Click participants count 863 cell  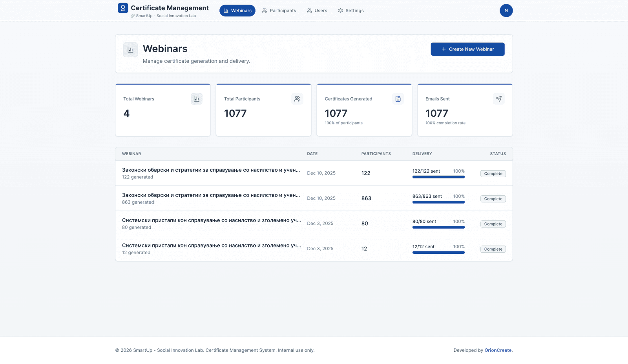[x=366, y=198]
